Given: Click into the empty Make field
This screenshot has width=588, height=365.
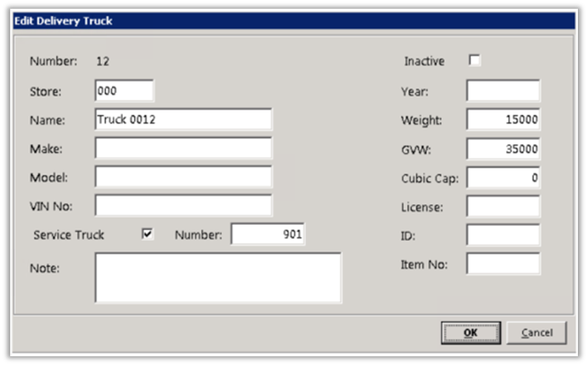Looking at the screenshot, I should pos(183,148).
